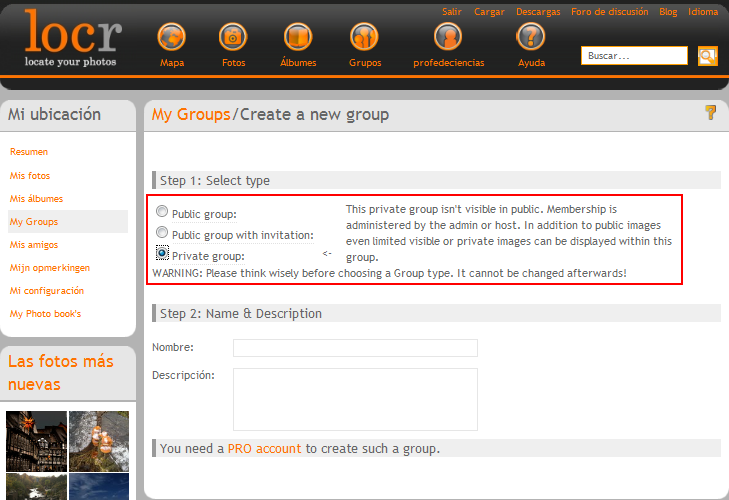Image resolution: width=729 pixels, height=500 pixels.
Task: Select Public group with invitation radio button
Action: 162,232
